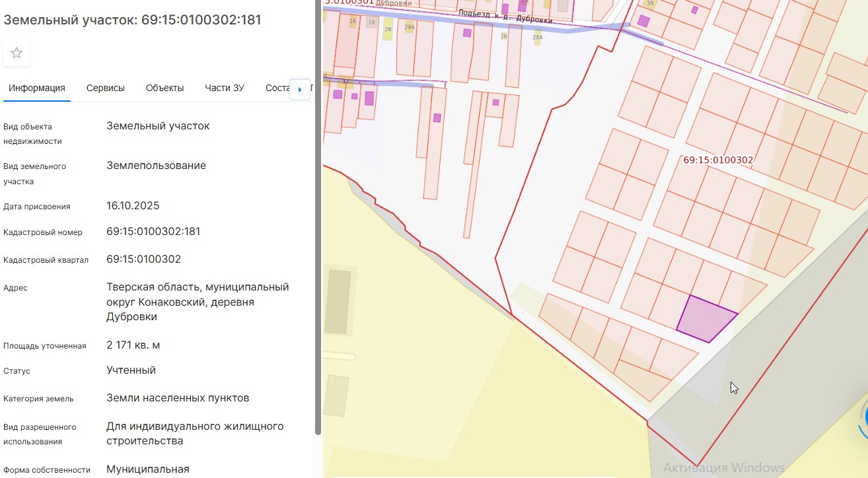The image size is (868, 478).
Task: Click the Вид объекта недвижимости field label
Action: click(x=32, y=133)
